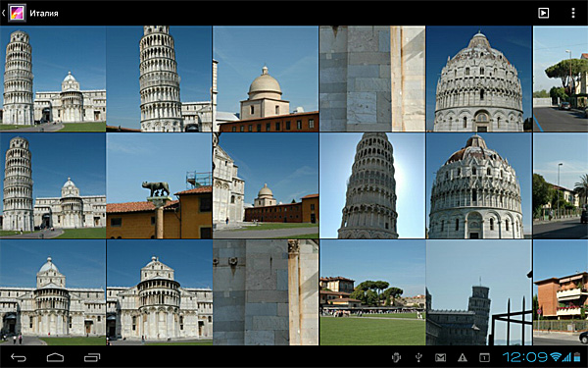Start slideshow with the play icon

coord(543,13)
